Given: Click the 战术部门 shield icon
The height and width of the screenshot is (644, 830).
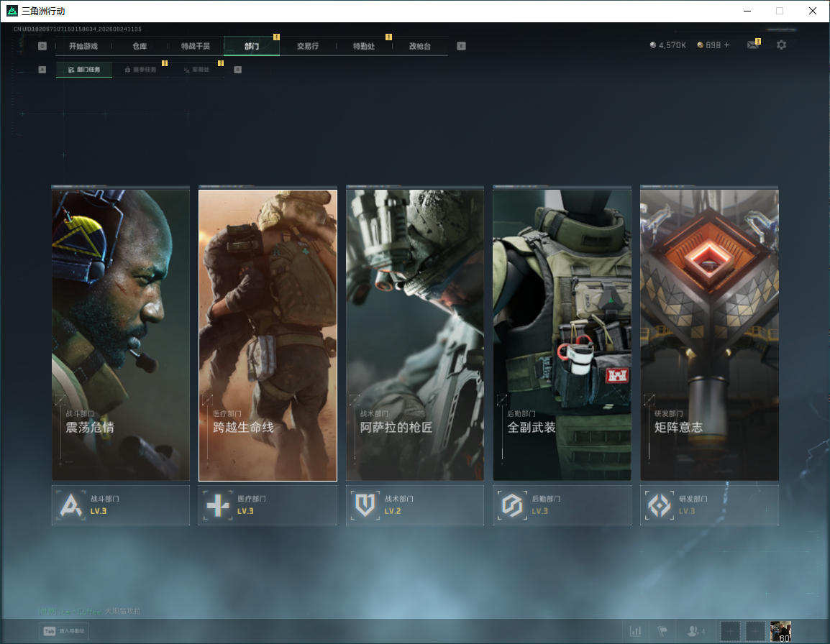Looking at the screenshot, I should (x=365, y=505).
